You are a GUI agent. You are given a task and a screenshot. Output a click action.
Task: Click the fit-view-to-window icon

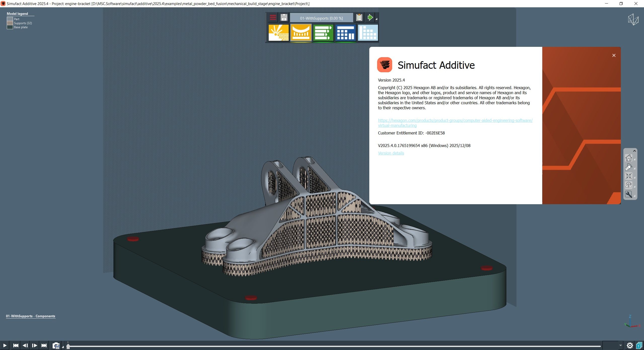[628, 176]
